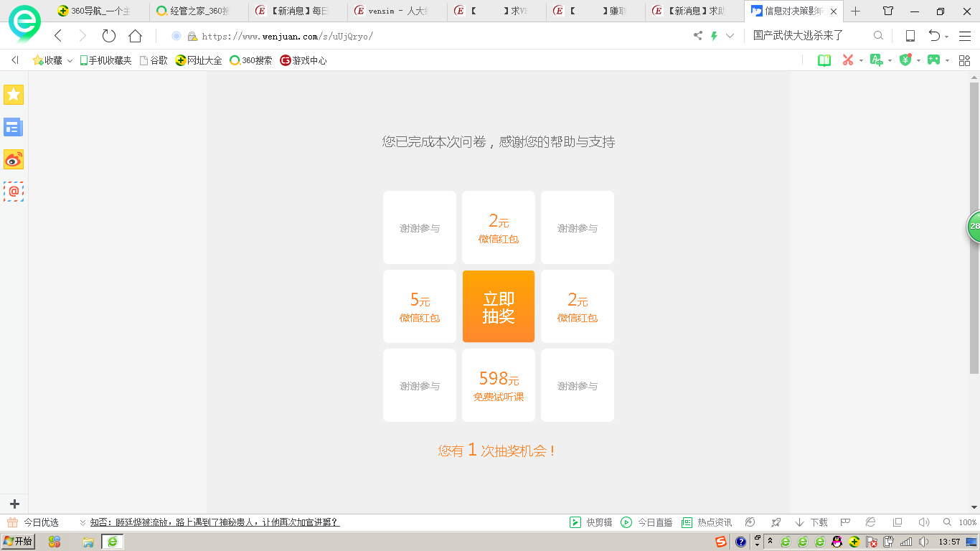
Task: Open the Weibo sidebar icon
Action: click(14, 159)
